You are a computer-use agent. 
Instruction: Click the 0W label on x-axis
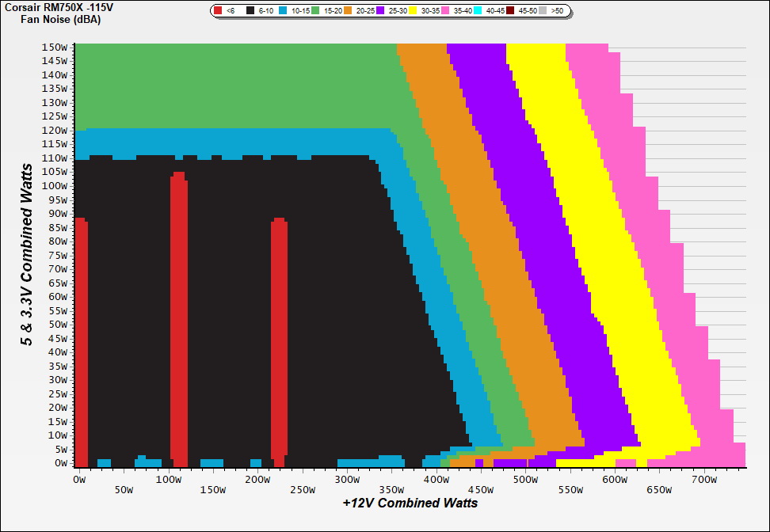pyautogui.click(x=78, y=479)
